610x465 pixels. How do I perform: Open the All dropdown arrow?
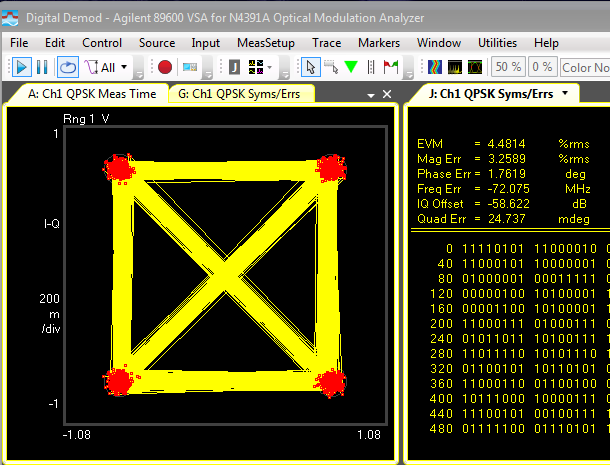point(124,67)
